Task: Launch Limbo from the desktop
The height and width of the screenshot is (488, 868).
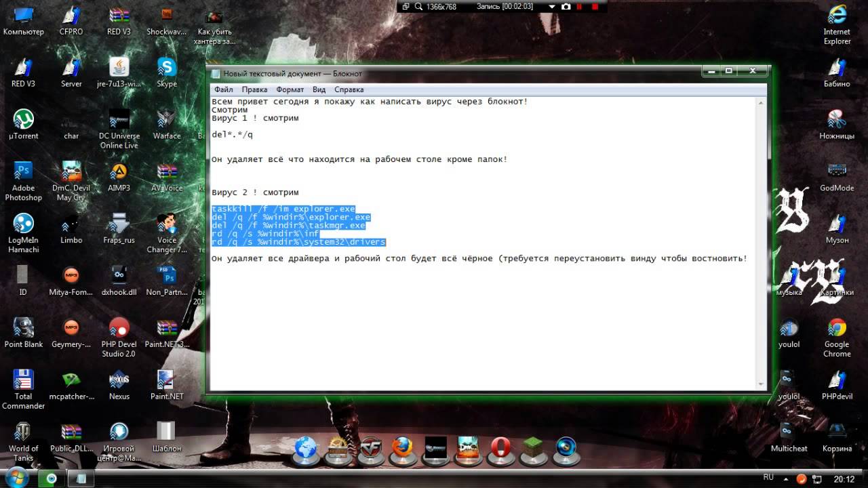Action: click(x=71, y=230)
